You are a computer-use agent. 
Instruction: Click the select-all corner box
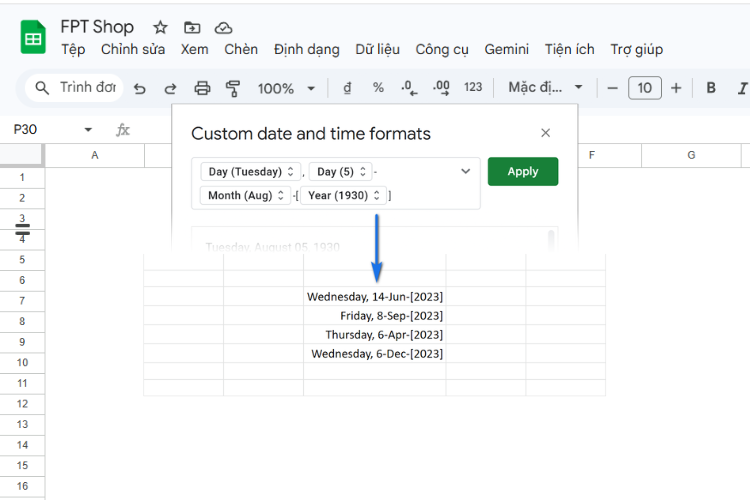(x=21, y=156)
